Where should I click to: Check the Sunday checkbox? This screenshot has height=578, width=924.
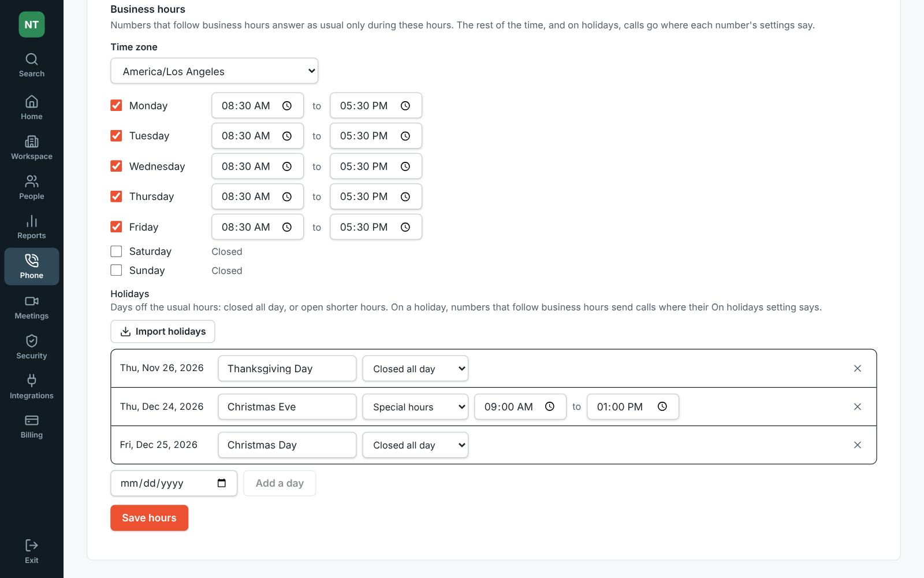[x=116, y=270]
